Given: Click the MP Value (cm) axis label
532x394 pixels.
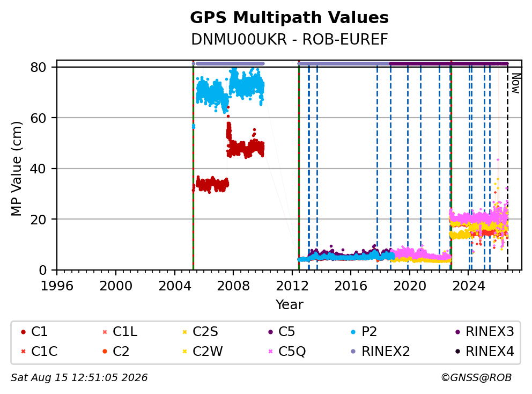Looking at the screenshot, I should tap(16, 169).
